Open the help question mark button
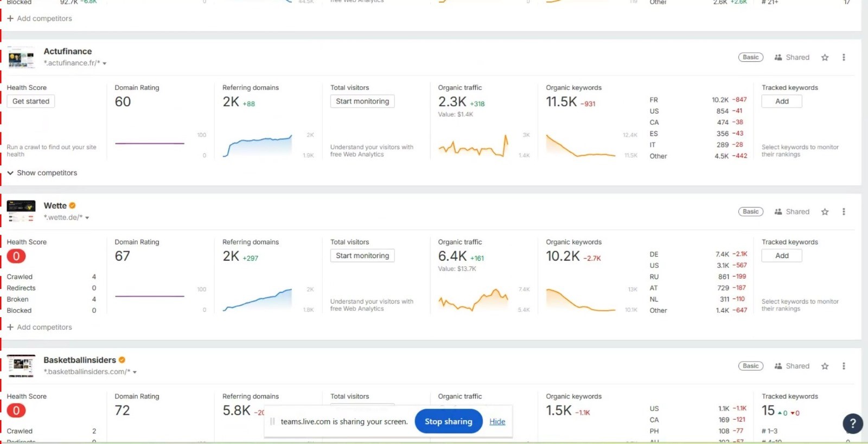Image resolution: width=868 pixels, height=444 pixels. tap(853, 423)
